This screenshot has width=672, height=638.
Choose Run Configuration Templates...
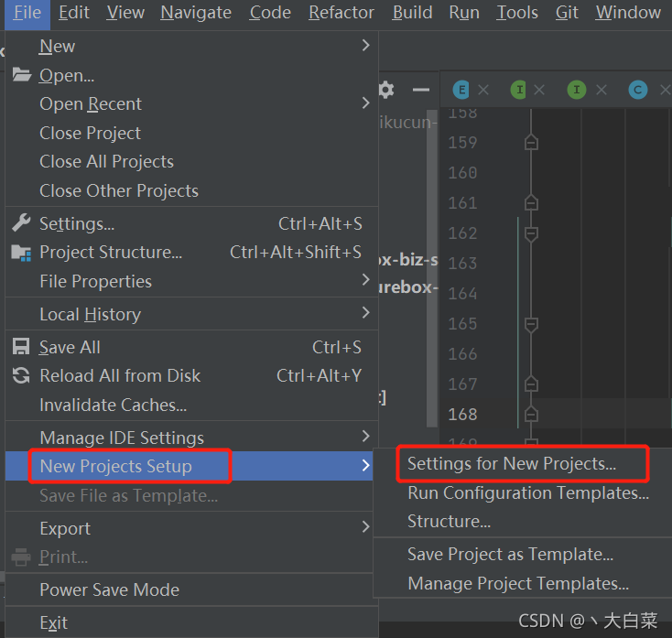pos(523,492)
